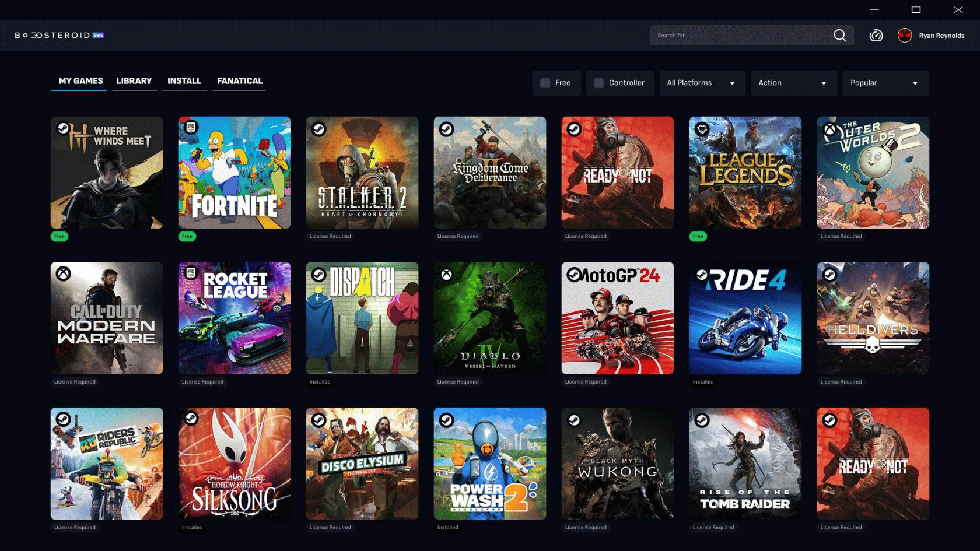Image resolution: width=980 pixels, height=551 pixels.
Task: Click Free label under League of Legends
Action: (x=698, y=236)
